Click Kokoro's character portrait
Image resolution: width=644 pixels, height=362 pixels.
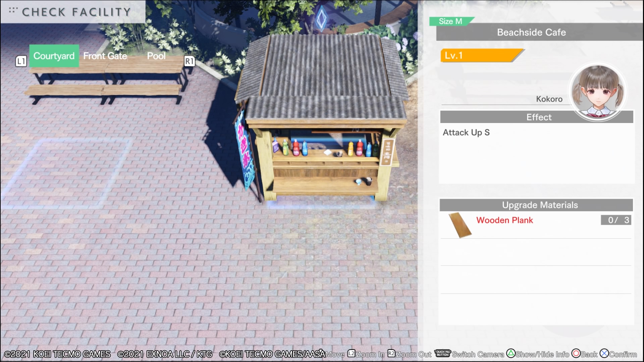[x=597, y=91]
